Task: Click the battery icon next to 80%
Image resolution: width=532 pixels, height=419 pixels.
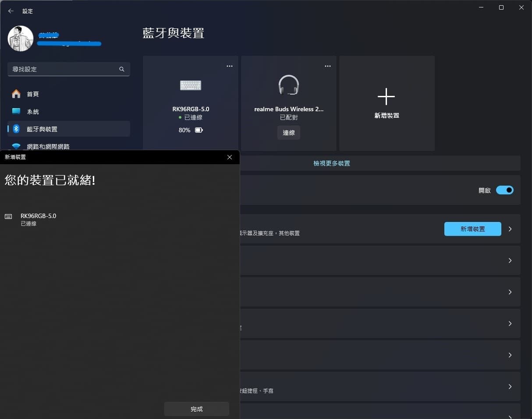Action: coord(199,130)
